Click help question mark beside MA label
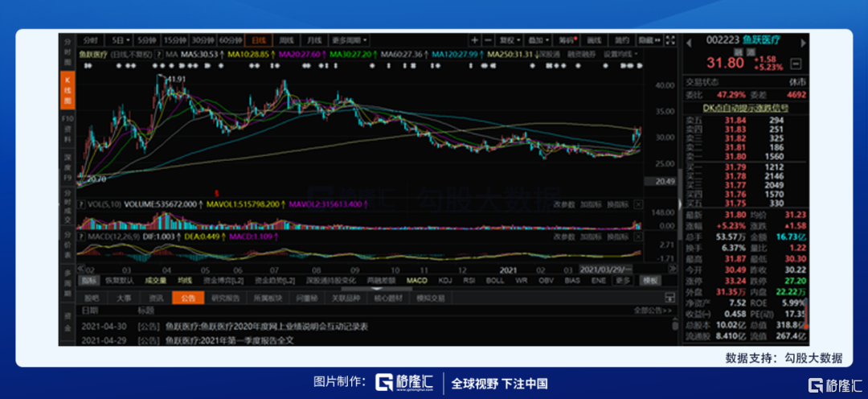The width and height of the screenshot is (868, 399). (x=159, y=55)
